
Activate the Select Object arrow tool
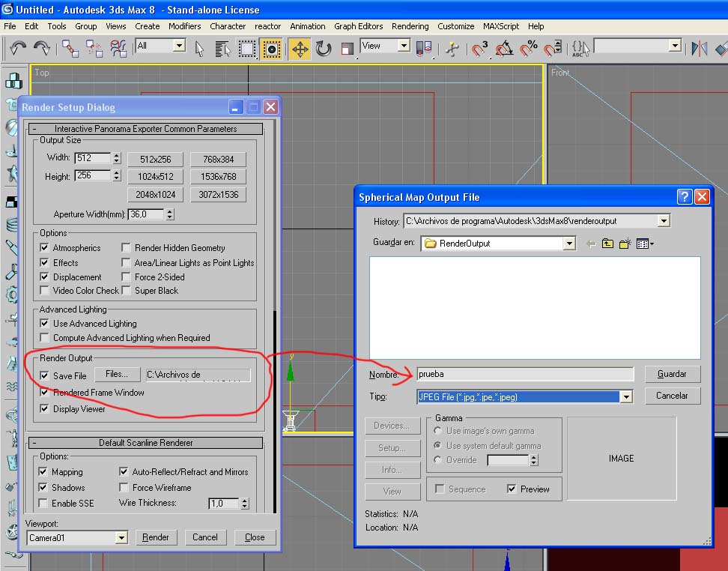[x=200, y=49]
